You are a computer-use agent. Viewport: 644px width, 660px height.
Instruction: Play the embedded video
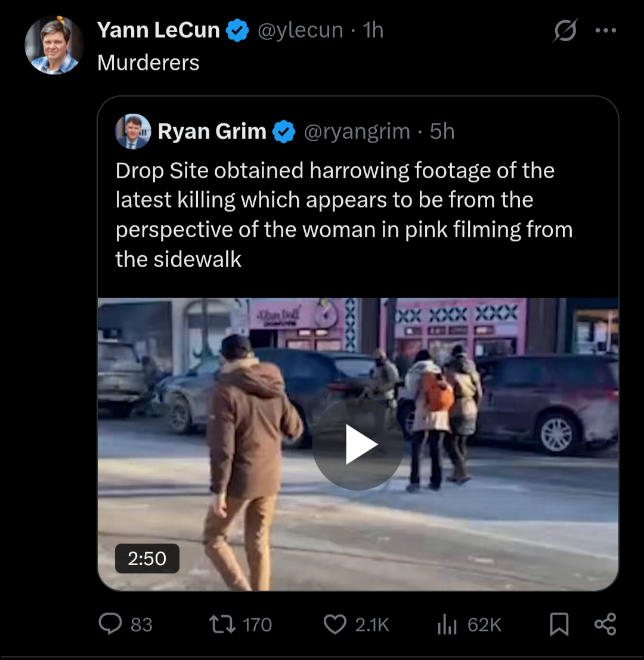(358, 443)
